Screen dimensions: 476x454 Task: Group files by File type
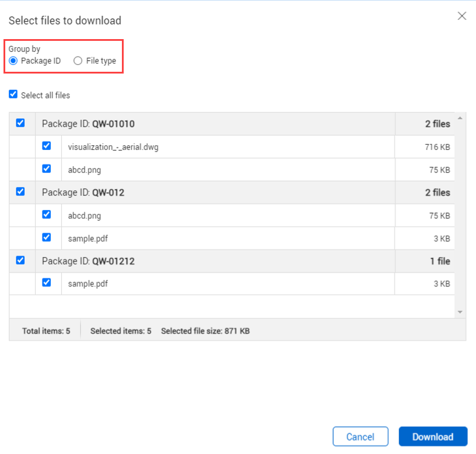tap(78, 61)
